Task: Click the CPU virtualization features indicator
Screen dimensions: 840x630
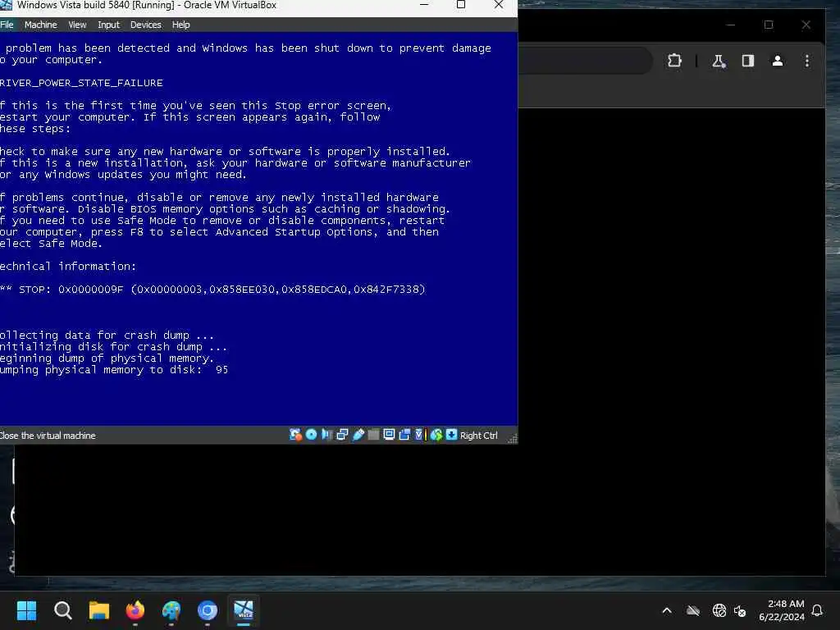Action: pyautogui.click(x=419, y=435)
